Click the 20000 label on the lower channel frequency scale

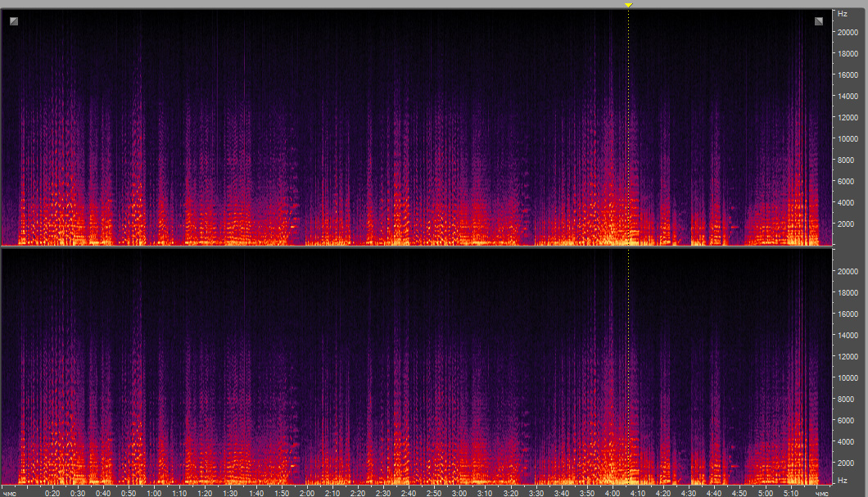847,271
